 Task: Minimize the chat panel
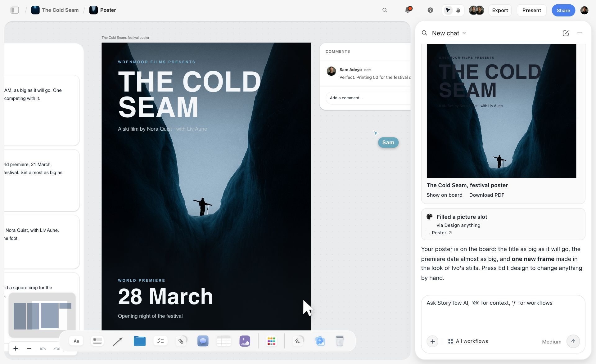pyautogui.click(x=580, y=33)
